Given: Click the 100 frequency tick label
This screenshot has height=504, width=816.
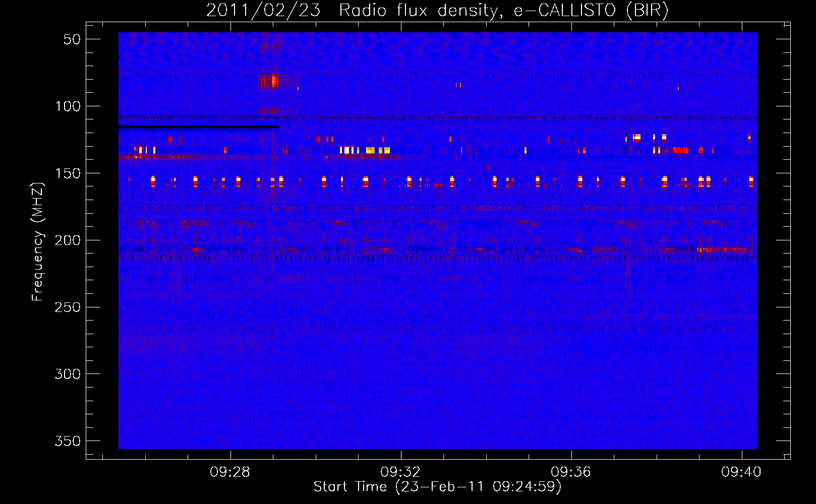Looking at the screenshot, I should (68, 106).
